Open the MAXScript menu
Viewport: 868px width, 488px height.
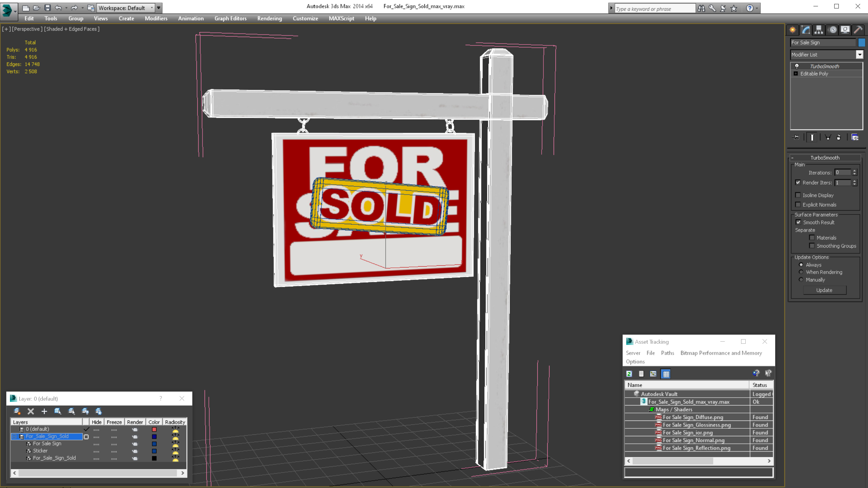pyautogui.click(x=341, y=18)
